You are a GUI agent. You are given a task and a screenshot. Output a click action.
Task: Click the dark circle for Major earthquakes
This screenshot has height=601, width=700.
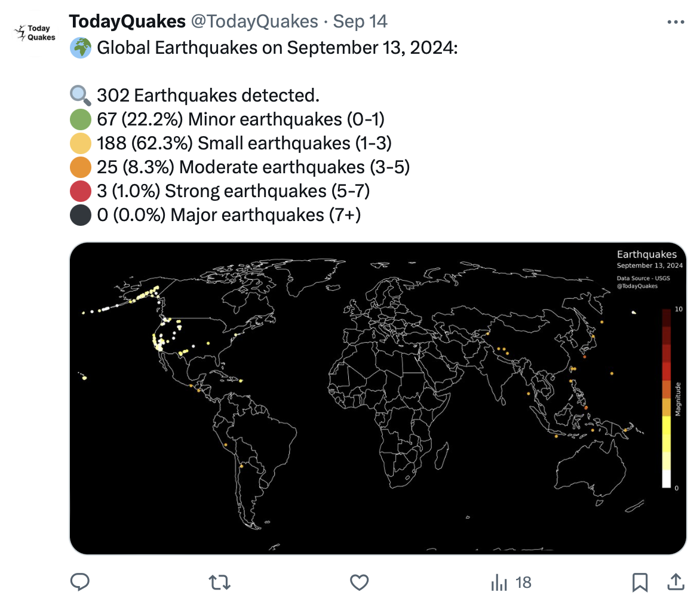tap(81, 214)
